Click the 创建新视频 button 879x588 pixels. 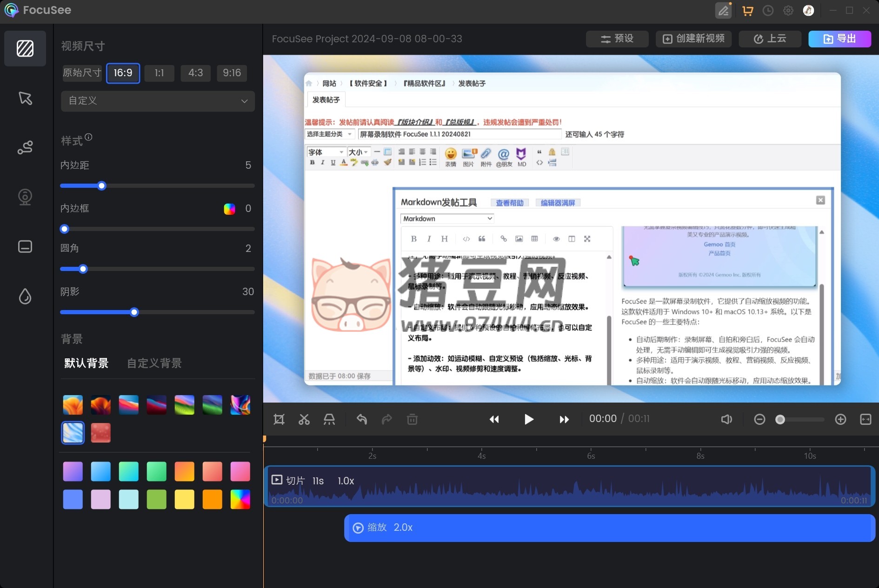tap(693, 39)
